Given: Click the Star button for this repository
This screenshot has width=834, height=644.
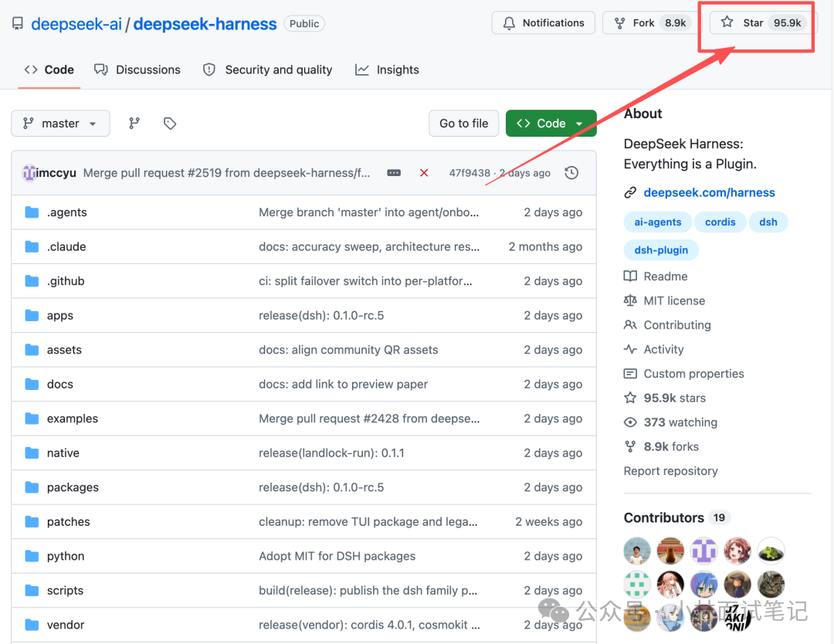Looking at the screenshot, I should click(761, 23).
